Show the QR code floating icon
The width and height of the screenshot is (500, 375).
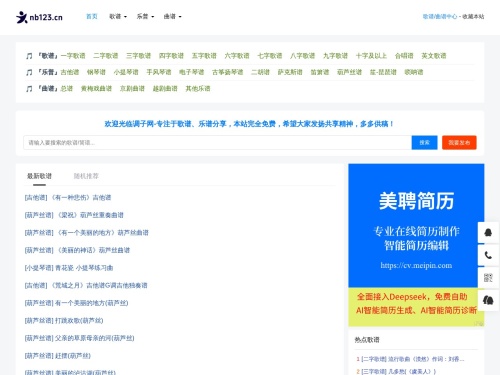pyautogui.click(x=488, y=277)
